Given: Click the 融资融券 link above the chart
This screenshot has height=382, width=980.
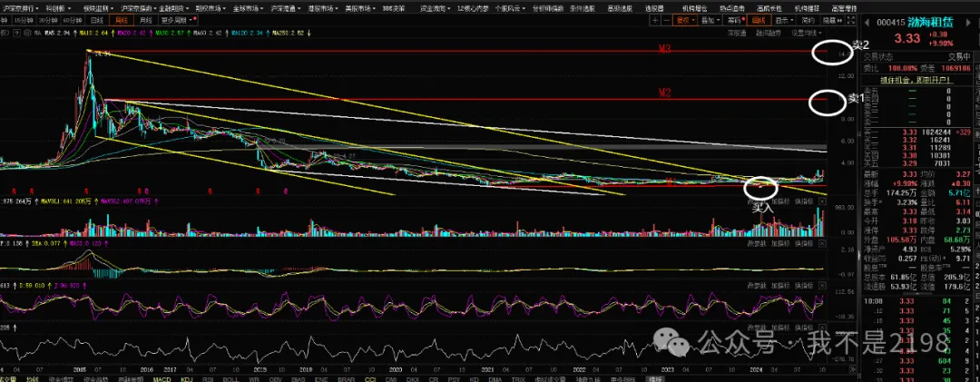Looking at the screenshot, I should click(769, 34).
